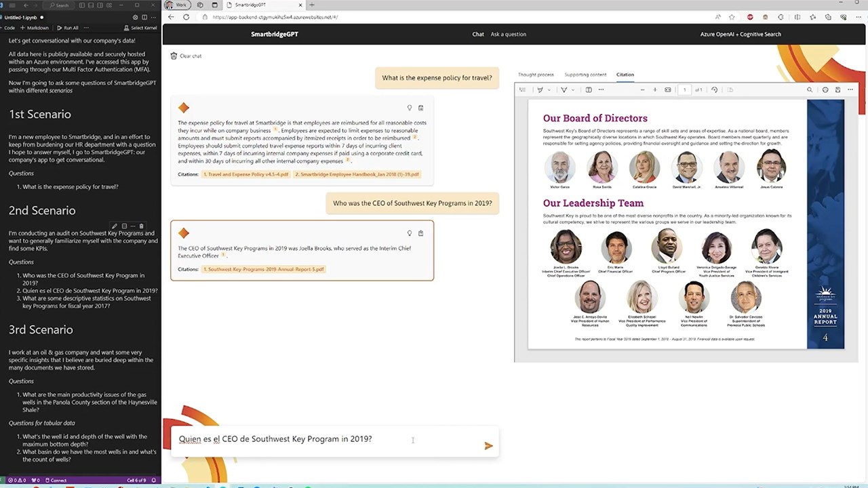
Task: Split the 2nd Scenario notebook cell
Action: point(124,226)
